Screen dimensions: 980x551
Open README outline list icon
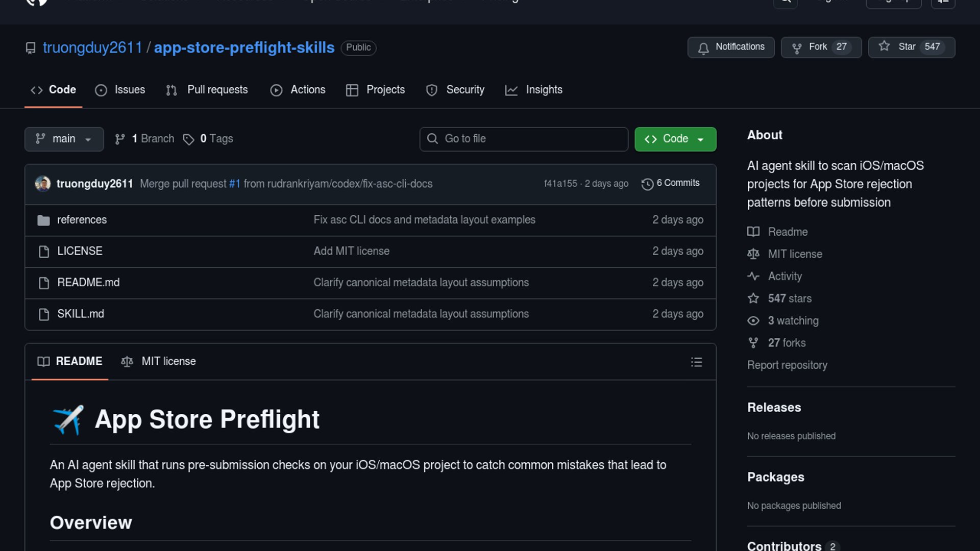point(696,362)
